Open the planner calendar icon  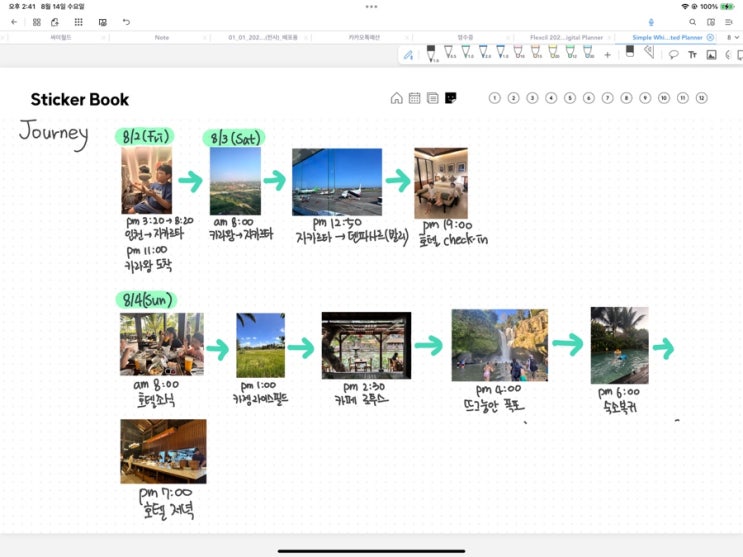click(414, 98)
